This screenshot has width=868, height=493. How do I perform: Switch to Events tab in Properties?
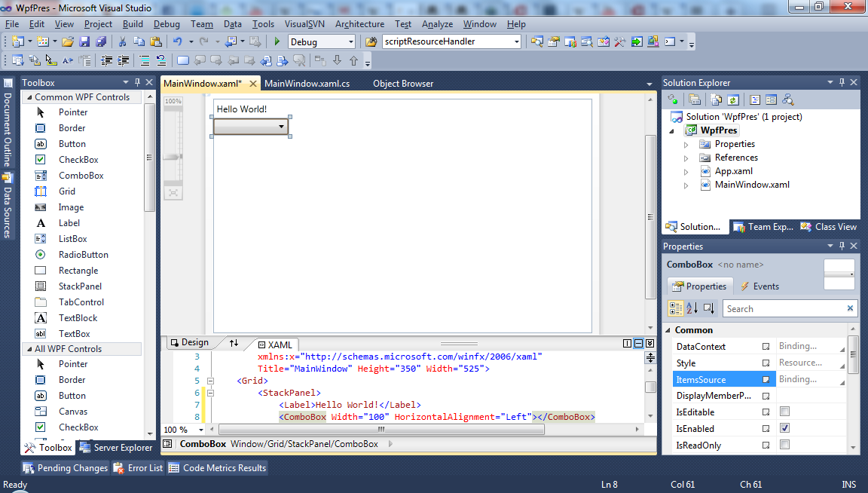tap(759, 286)
